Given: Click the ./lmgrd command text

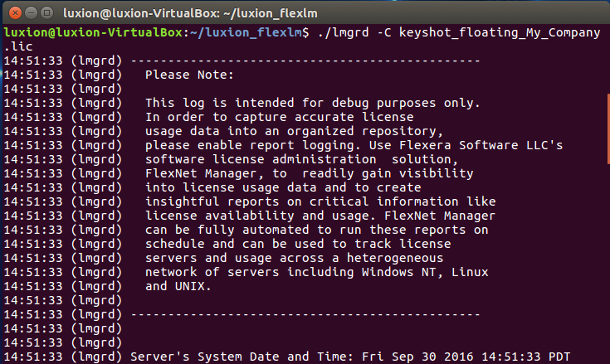Looking at the screenshot, I should pos(340,32).
